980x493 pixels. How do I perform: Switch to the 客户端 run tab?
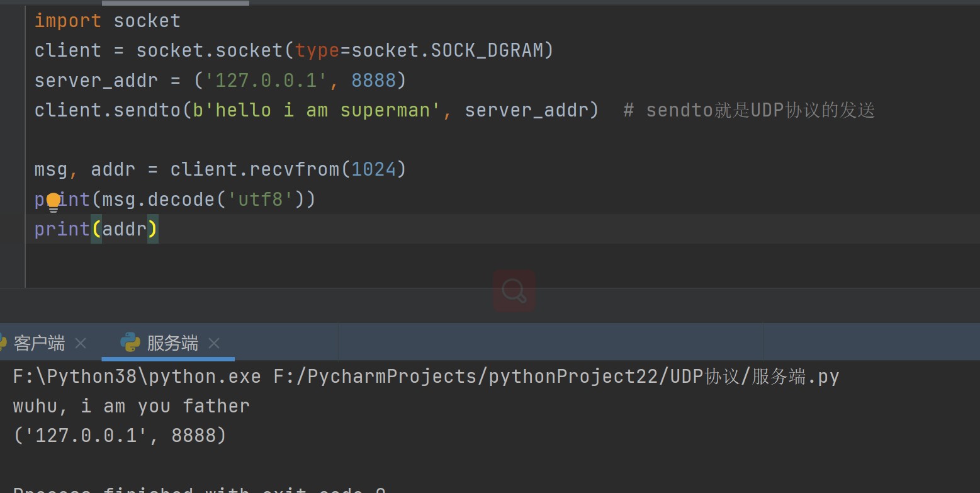(39, 343)
